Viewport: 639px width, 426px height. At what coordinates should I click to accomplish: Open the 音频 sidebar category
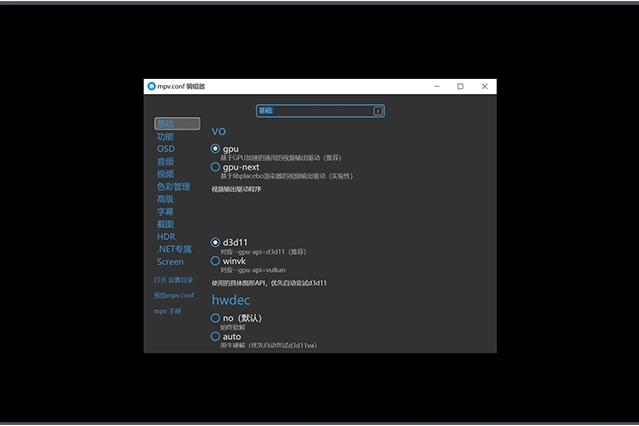point(165,161)
